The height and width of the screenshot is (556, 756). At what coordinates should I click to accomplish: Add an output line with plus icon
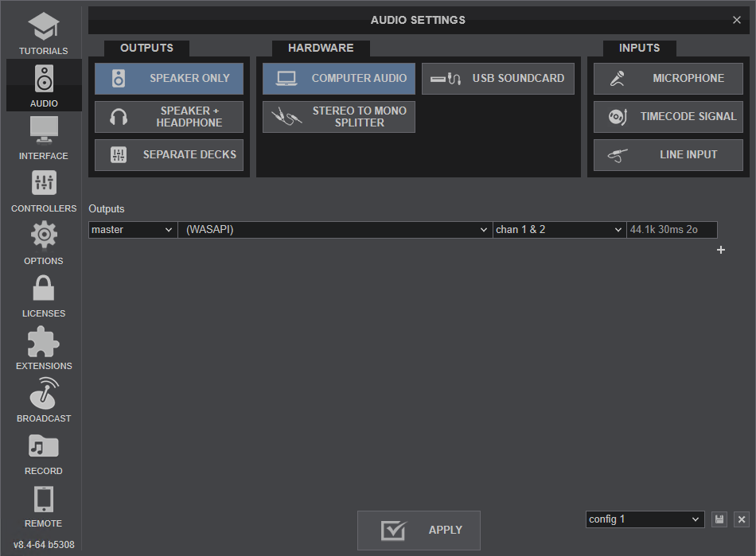tap(721, 250)
